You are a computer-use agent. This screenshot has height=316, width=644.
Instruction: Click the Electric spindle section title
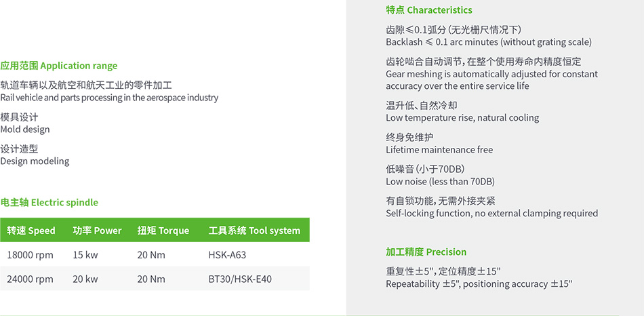[x=49, y=202]
